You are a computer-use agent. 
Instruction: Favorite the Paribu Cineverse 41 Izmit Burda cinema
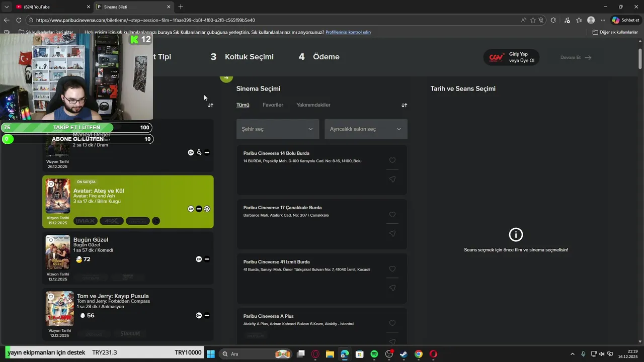[x=392, y=269]
